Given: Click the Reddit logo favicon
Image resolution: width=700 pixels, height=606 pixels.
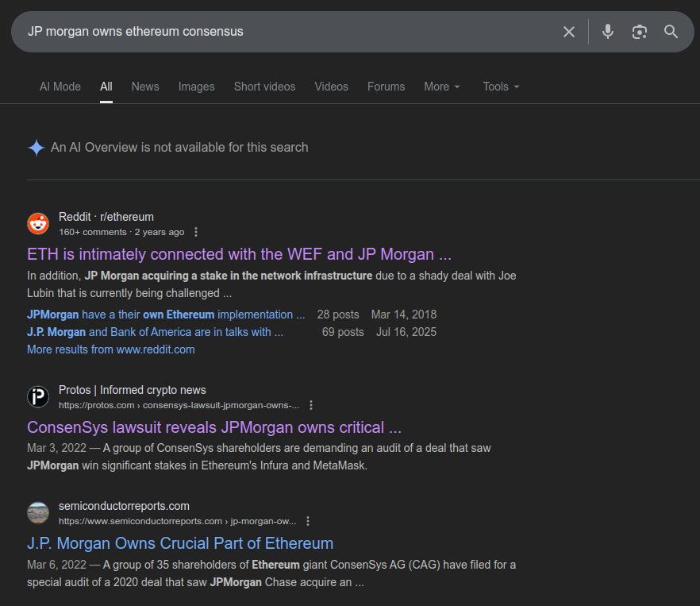Looking at the screenshot, I should 38,223.
